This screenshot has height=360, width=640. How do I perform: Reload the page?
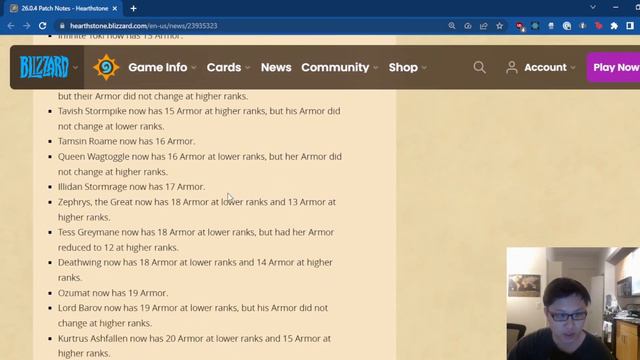[42, 26]
